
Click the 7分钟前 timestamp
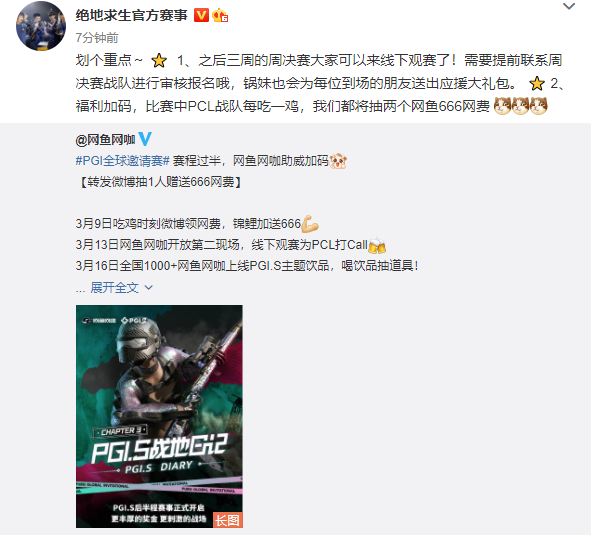click(97, 38)
